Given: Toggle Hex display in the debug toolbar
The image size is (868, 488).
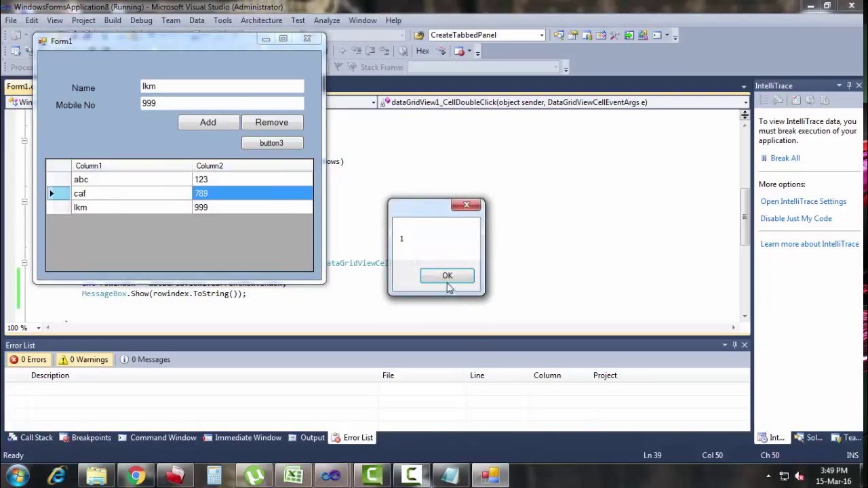Looking at the screenshot, I should [x=422, y=51].
